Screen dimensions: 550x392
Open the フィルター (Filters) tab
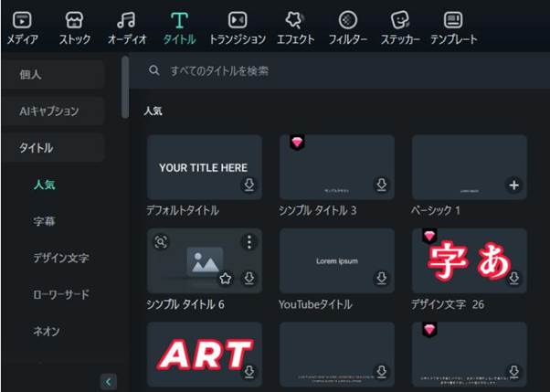click(x=347, y=27)
